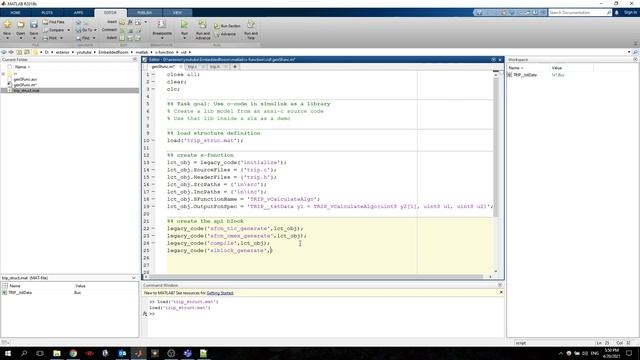
Task: Sort Workspace by Value column
Action: coord(557,68)
